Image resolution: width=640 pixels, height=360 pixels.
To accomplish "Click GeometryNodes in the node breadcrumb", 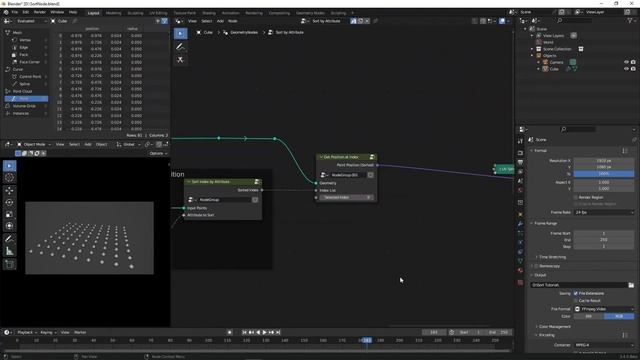I will tap(244, 32).
